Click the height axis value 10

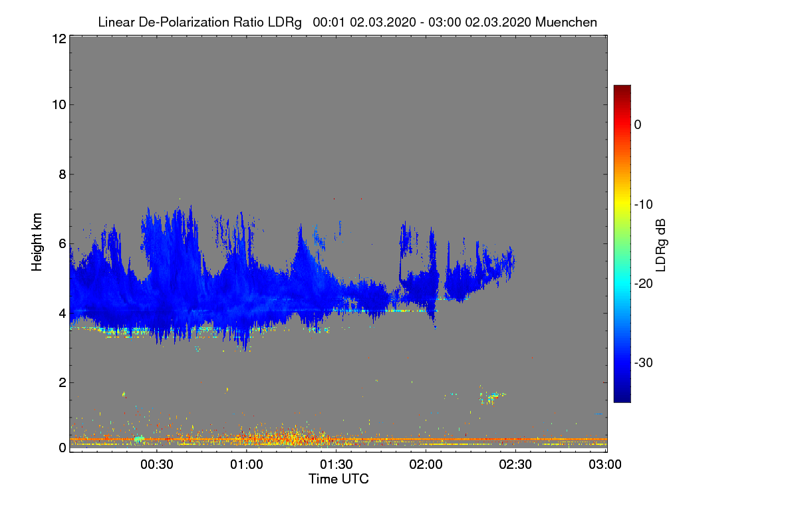pos(58,104)
